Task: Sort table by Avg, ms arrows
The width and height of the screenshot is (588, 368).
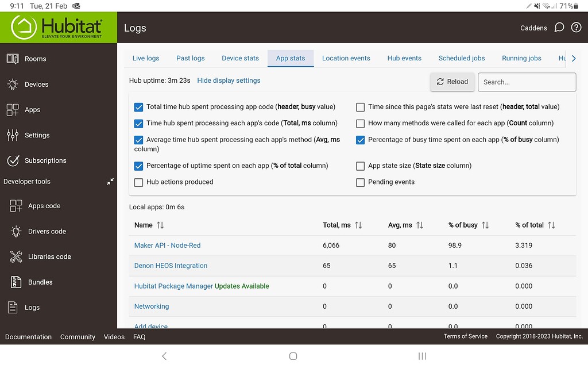Action: pos(420,225)
